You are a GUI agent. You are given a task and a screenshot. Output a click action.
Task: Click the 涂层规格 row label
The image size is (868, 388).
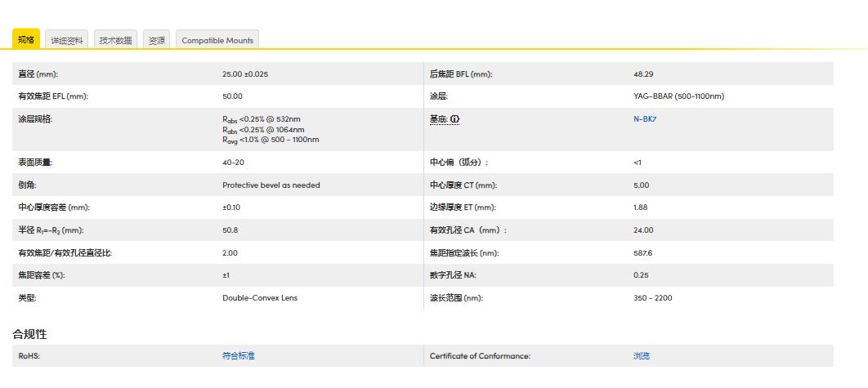(x=35, y=119)
